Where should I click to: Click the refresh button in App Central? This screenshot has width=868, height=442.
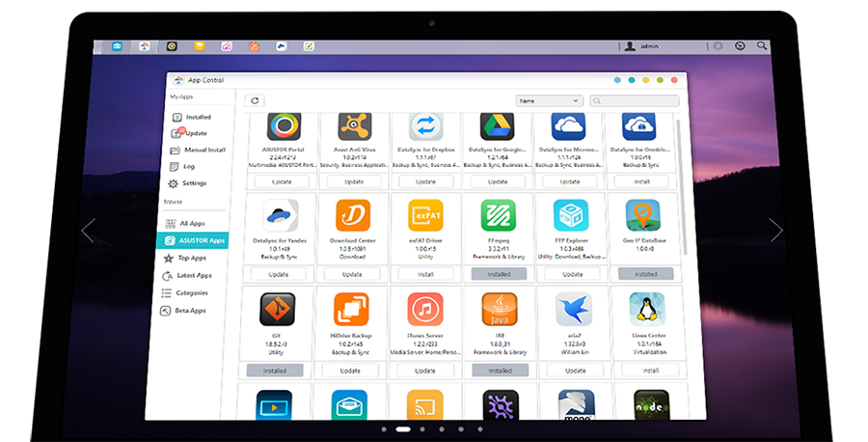(x=255, y=100)
